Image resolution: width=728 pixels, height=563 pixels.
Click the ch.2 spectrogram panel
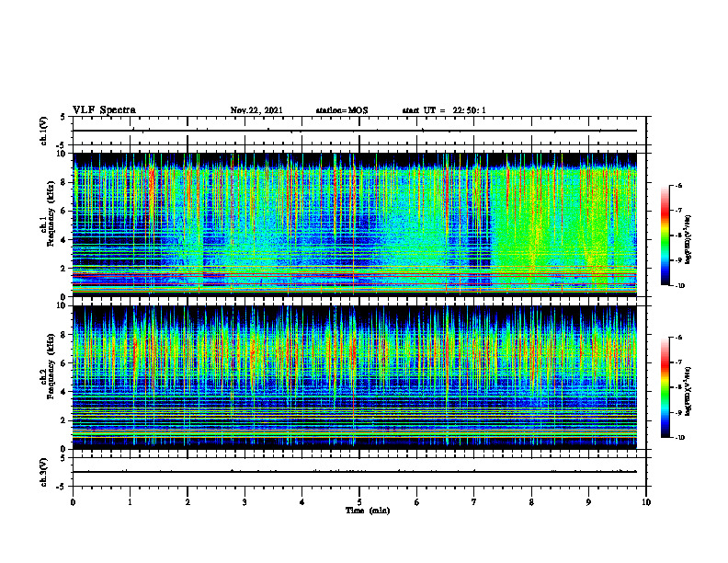[x=355, y=377]
